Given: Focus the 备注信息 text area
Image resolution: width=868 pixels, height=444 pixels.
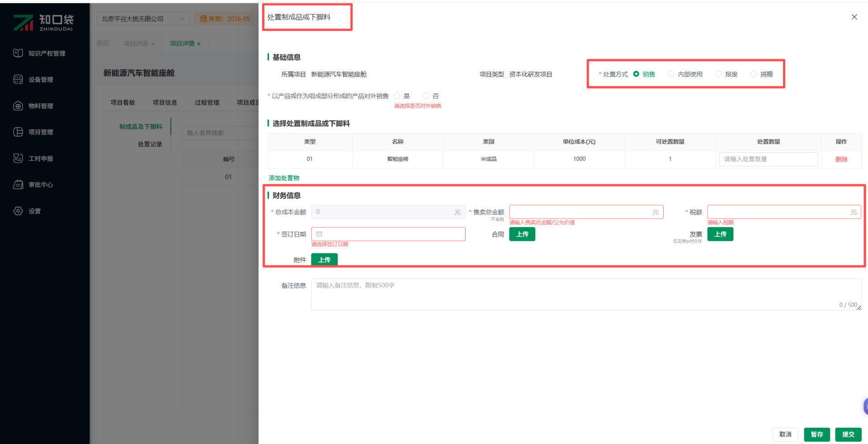Looking at the screenshot, I should [586, 294].
